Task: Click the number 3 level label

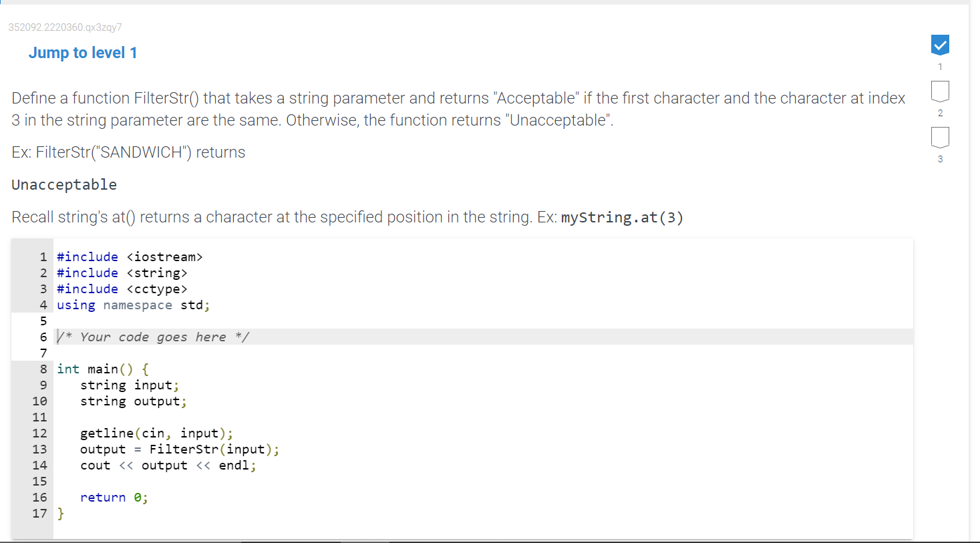Action: (940, 159)
